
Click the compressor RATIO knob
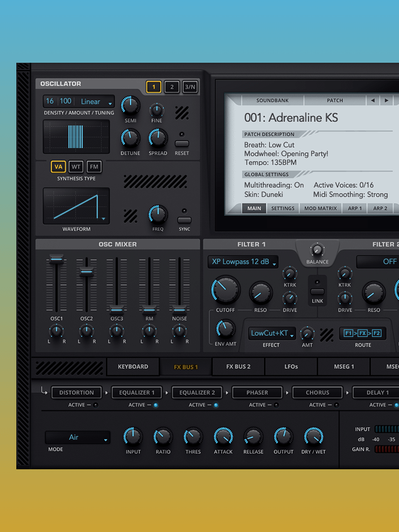pos(162,437)
